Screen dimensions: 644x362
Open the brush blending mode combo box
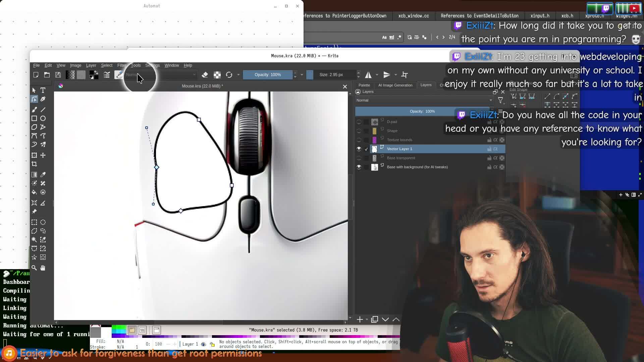click(x=161, y=75)
